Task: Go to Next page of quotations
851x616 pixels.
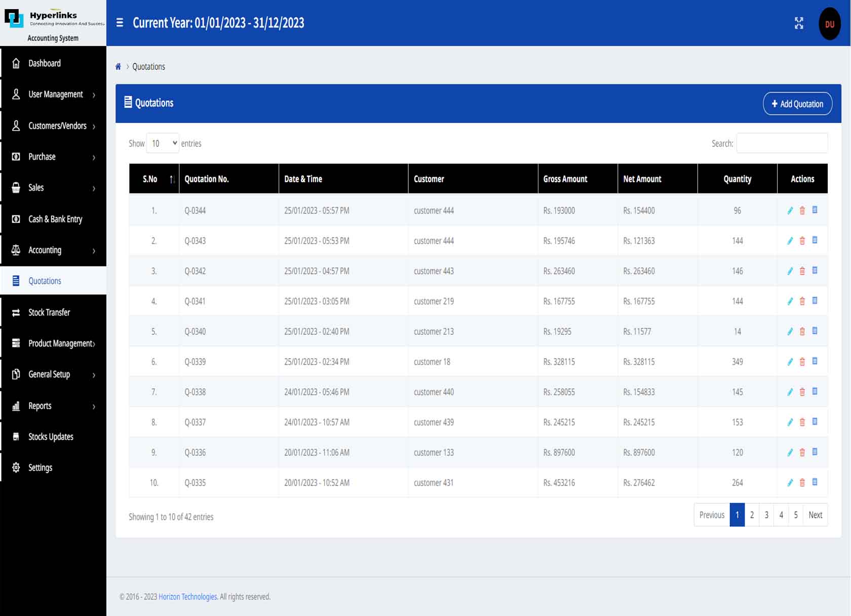Action: 815,515
